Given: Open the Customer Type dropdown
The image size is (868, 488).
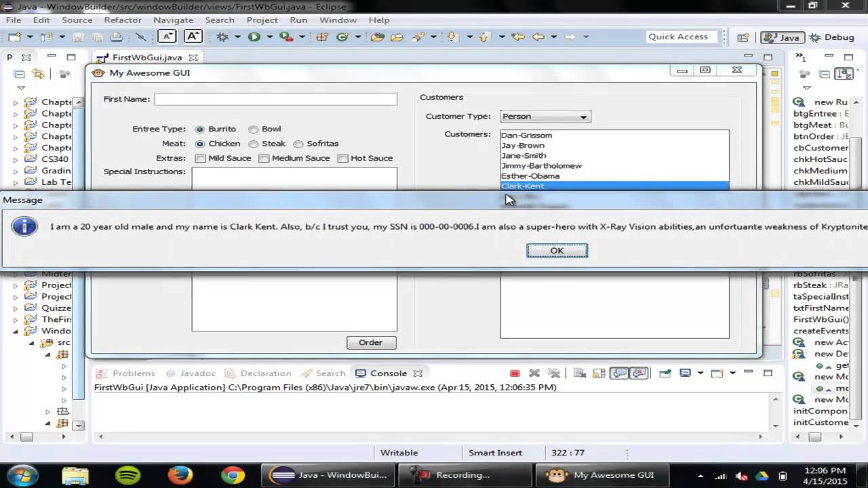Looking at the screenshot, I should click(x=545, y=117).
